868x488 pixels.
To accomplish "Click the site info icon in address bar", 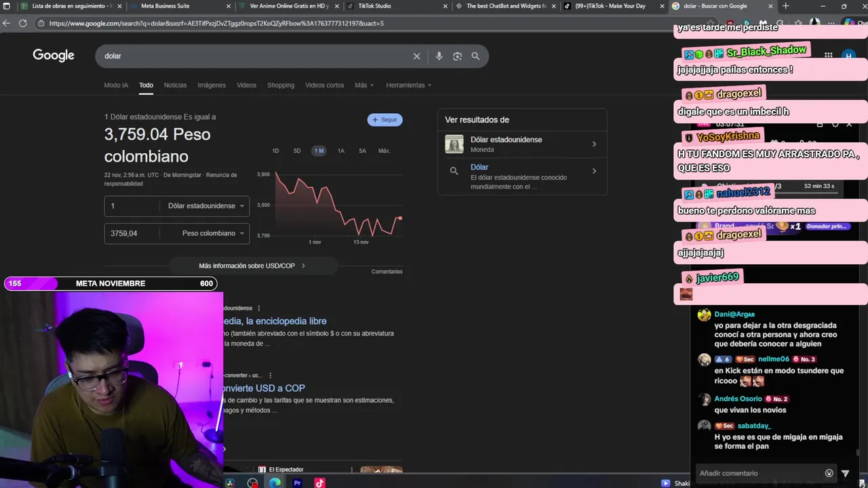I will [x=41, y=23].
